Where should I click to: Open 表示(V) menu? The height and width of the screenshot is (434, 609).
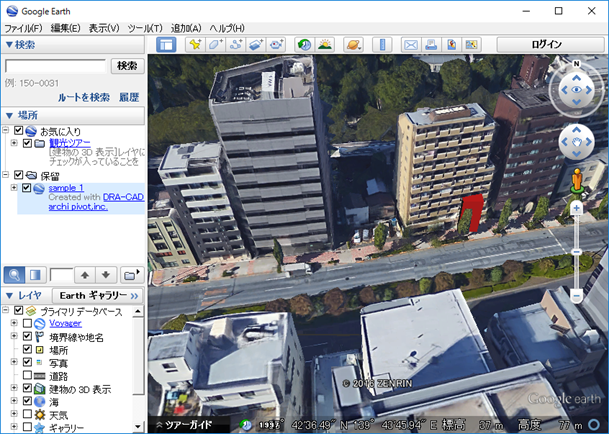[104, 28]
